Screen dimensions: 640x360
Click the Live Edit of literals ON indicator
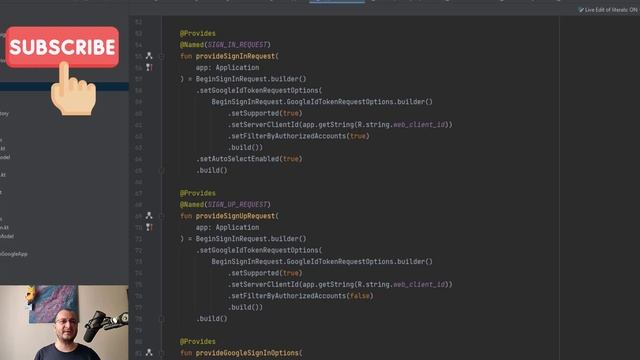click(608, 10)
